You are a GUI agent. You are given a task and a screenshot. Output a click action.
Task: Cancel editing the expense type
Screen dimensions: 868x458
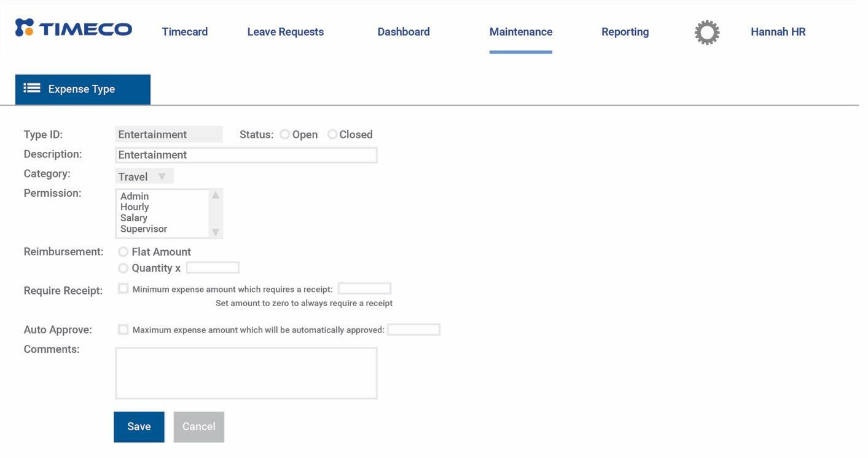[198, 425]
